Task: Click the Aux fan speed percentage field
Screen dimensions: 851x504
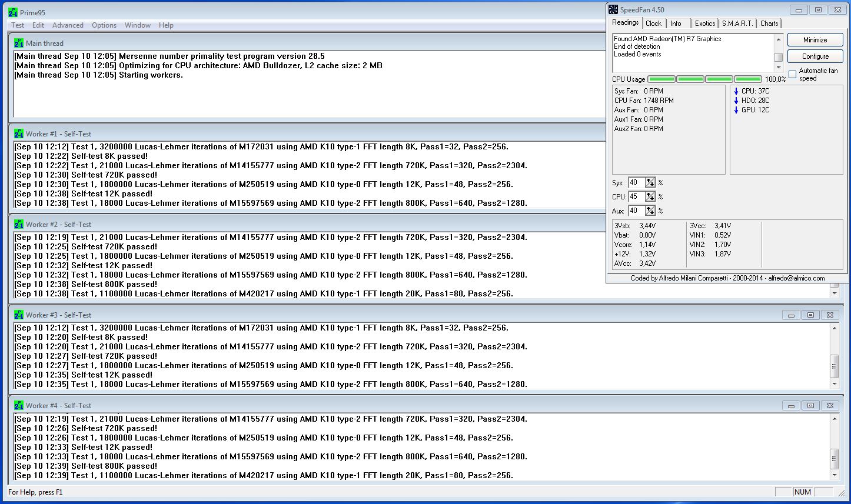Action: click(636, 211)
